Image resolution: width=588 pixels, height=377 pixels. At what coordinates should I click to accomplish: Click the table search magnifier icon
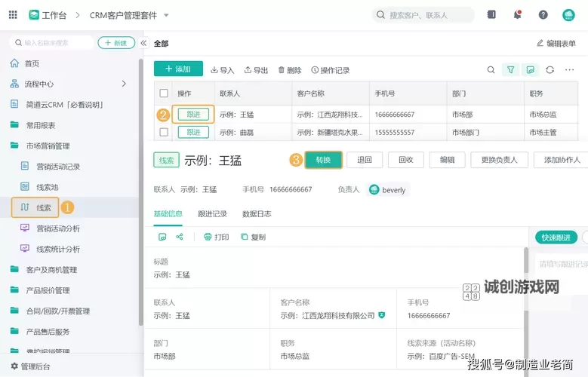pos(491,69)
